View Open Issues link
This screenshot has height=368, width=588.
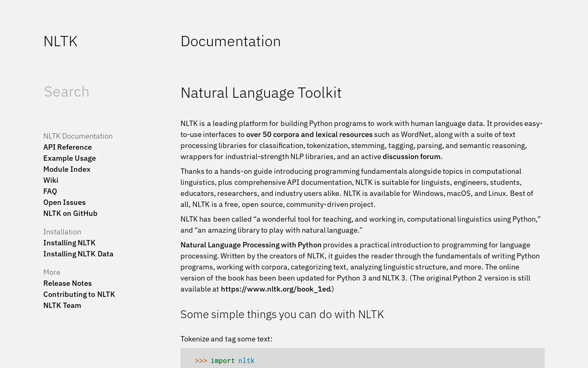(x=65, y=202)
